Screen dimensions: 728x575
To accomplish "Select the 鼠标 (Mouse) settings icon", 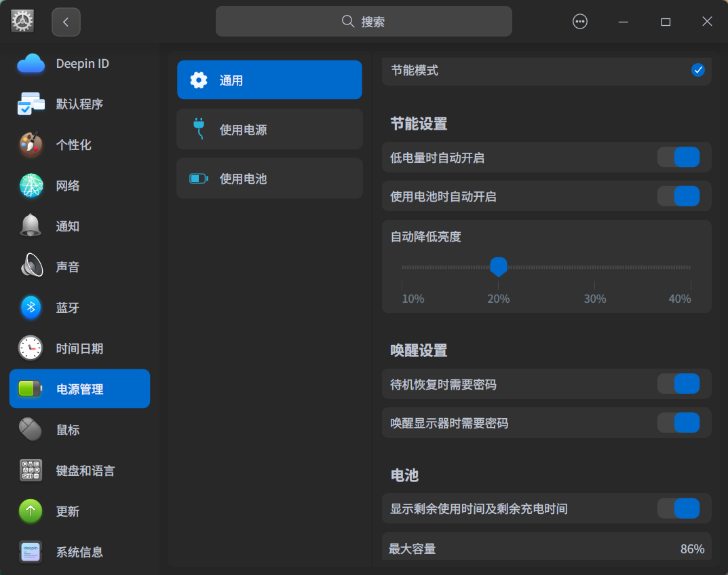I will (31, 430).
